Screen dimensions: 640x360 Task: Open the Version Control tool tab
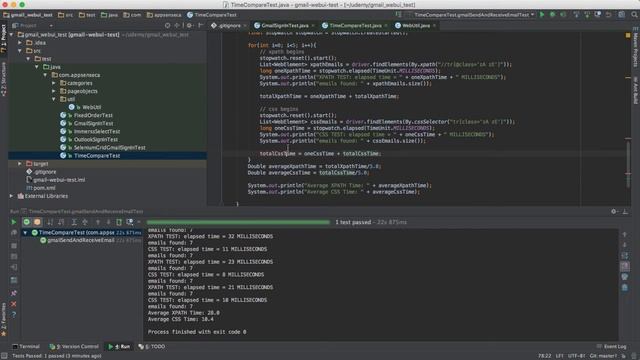coord(74,347)
